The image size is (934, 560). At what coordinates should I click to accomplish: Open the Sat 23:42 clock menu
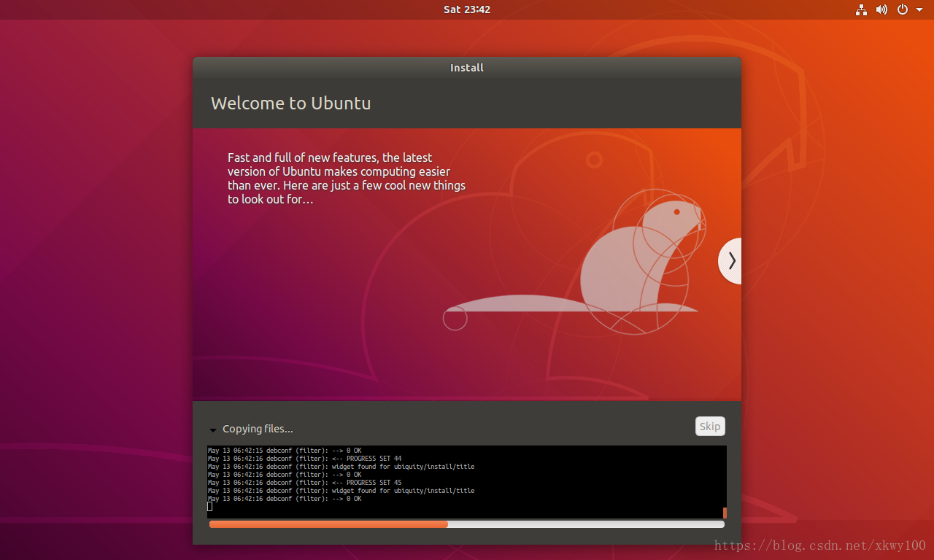(467, 9)
